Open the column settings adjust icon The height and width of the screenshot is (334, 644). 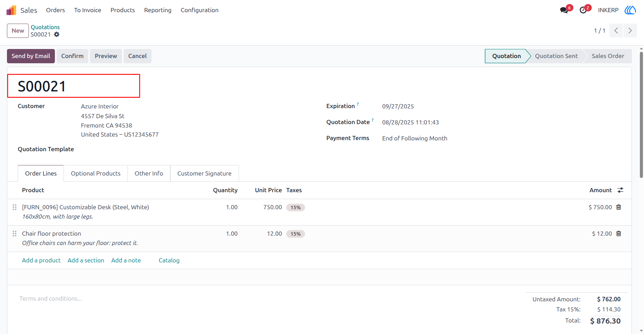620,190
